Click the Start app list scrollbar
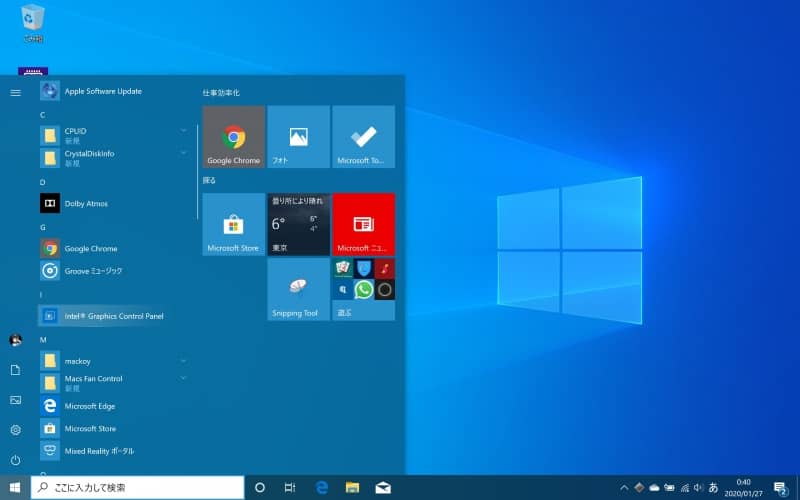This screenshot has width=800, height=500. pos(197,171)
